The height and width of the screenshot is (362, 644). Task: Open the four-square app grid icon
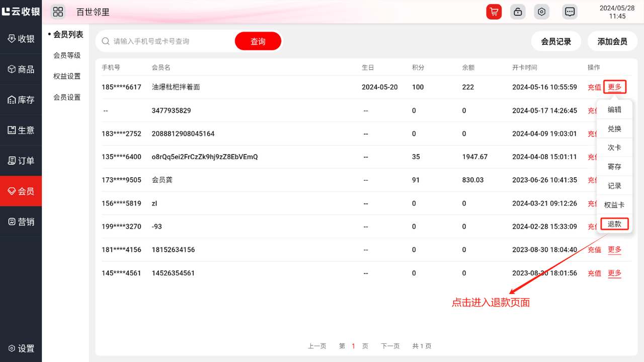click(x=58, y=12)
